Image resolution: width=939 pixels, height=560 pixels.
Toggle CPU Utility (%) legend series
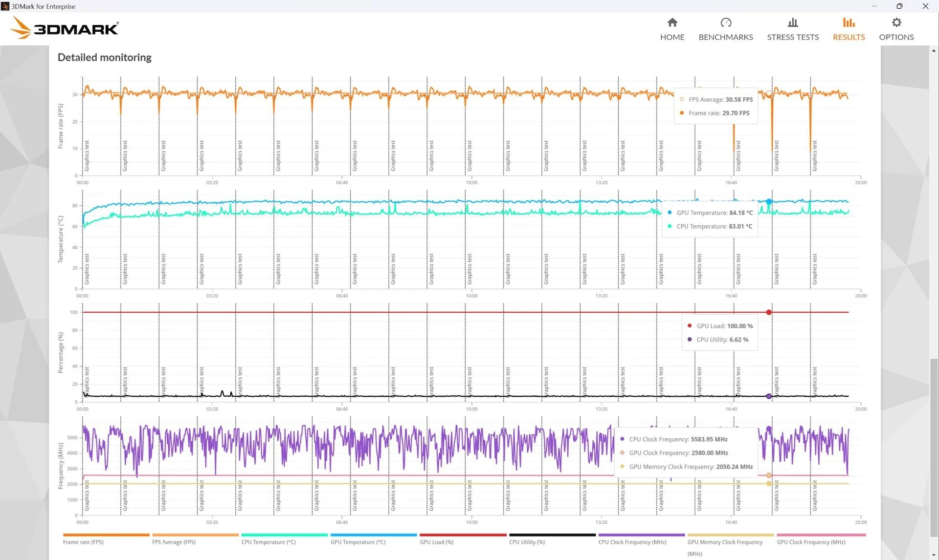(527, 542)
